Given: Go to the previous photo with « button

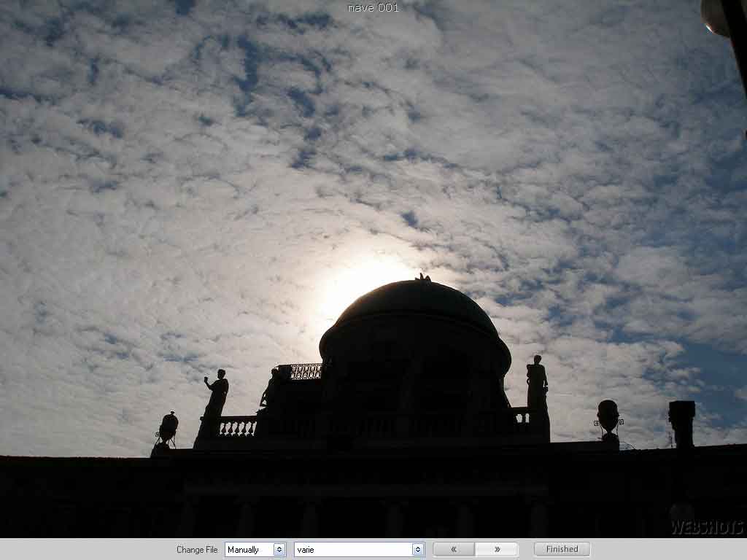Looking at the screenshot, I should (x=452, y=549).
